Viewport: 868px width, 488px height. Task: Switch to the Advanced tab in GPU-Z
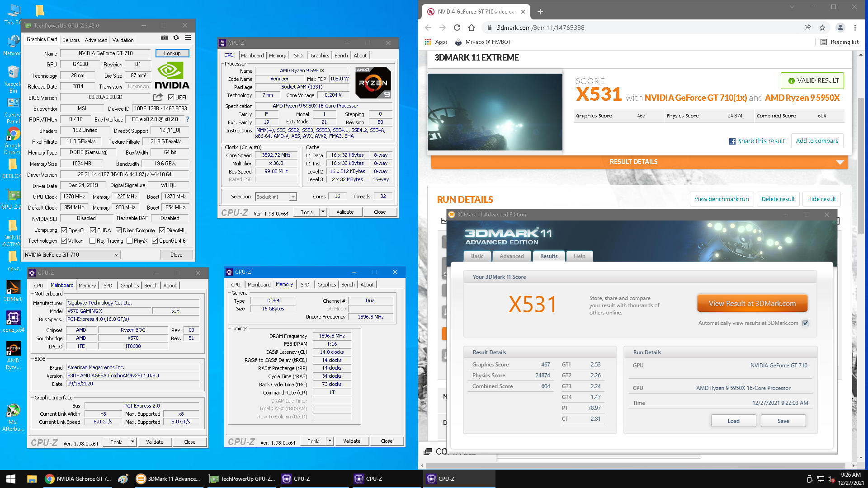point(96,40)
